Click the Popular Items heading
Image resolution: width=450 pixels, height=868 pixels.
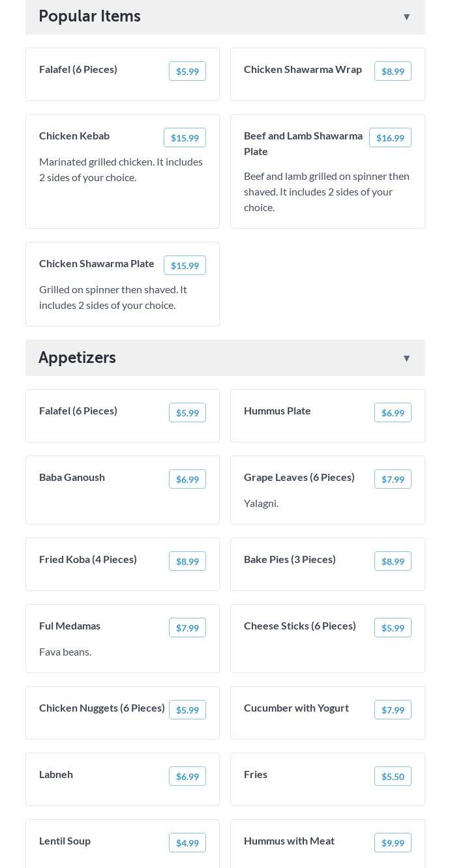pos(89,16)
